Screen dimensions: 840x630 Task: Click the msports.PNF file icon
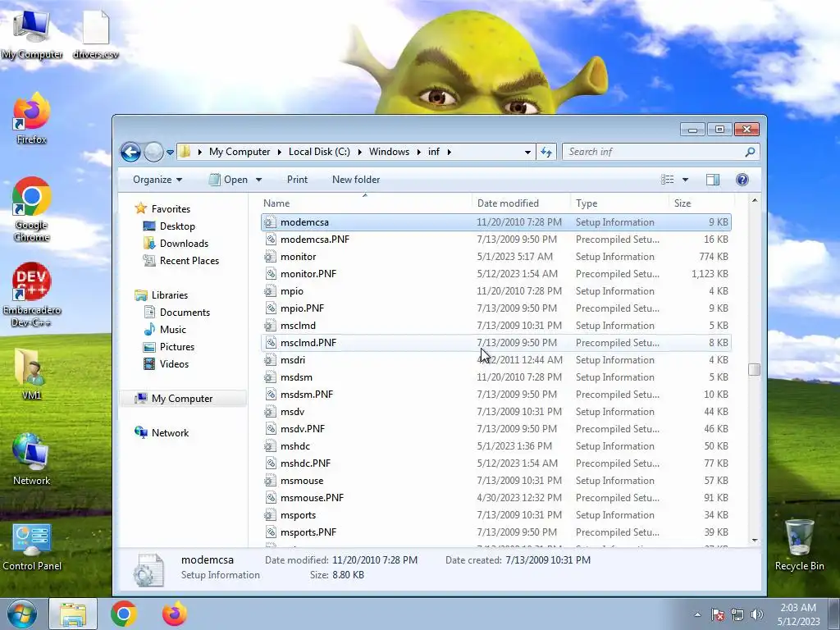[271, 532]
